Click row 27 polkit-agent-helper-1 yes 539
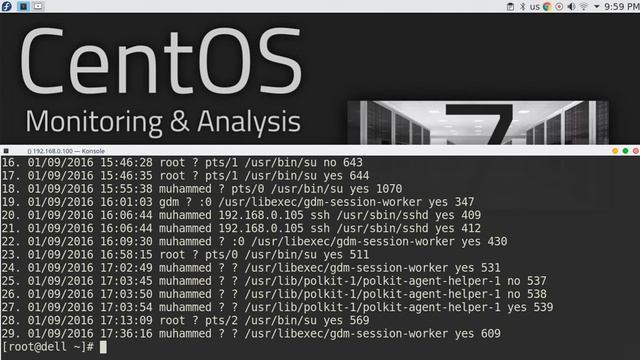The image size is (640, 360). pyautogui.click(x=278, y=307)
